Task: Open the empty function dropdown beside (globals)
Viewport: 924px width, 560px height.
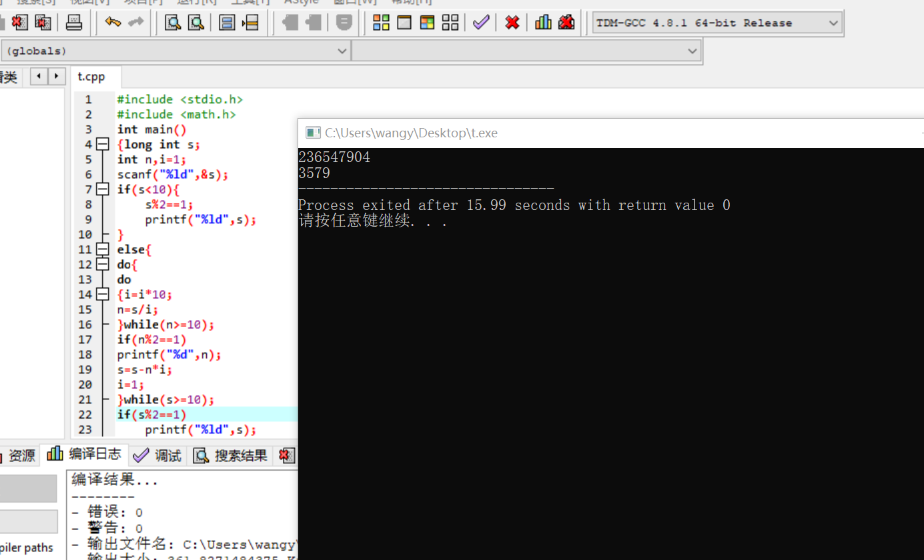Action: 526,51
